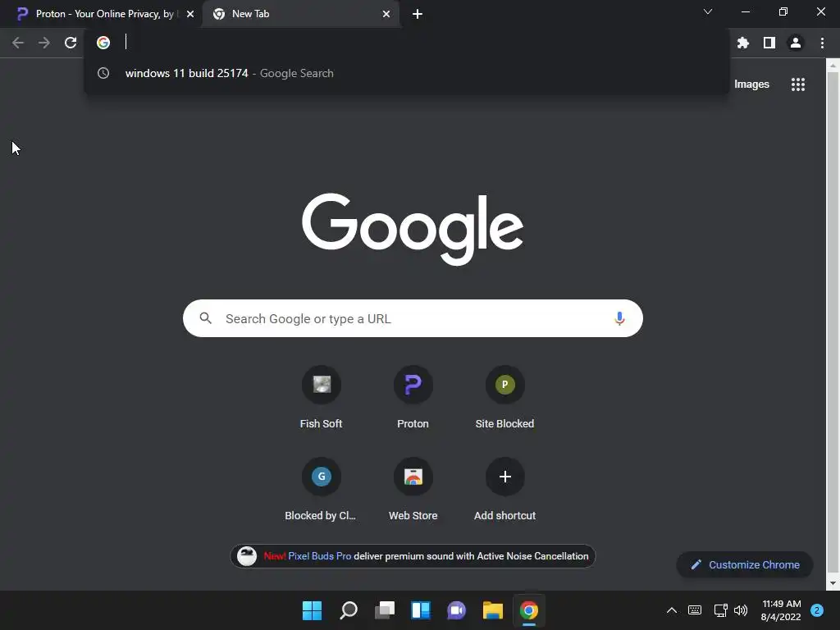Open the Fish Soft shortcut
Image resolution: width=840 pixels, height=630 pixels.
pos(321,398)
